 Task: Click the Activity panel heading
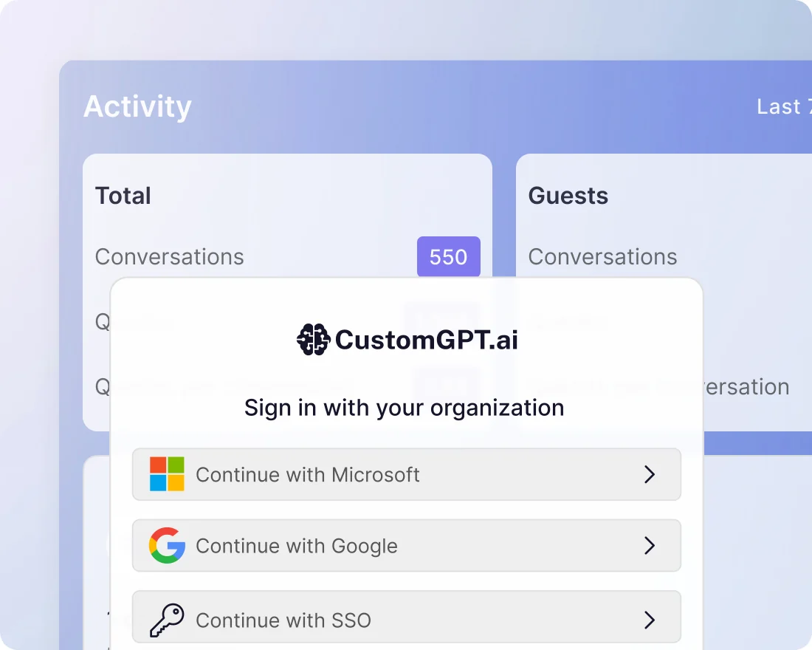coord(137,106)
